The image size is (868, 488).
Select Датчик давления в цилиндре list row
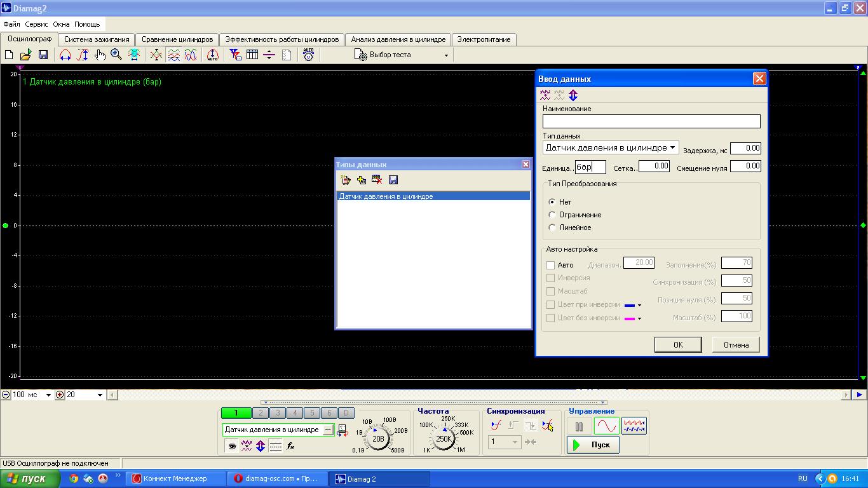click(433, 196)
